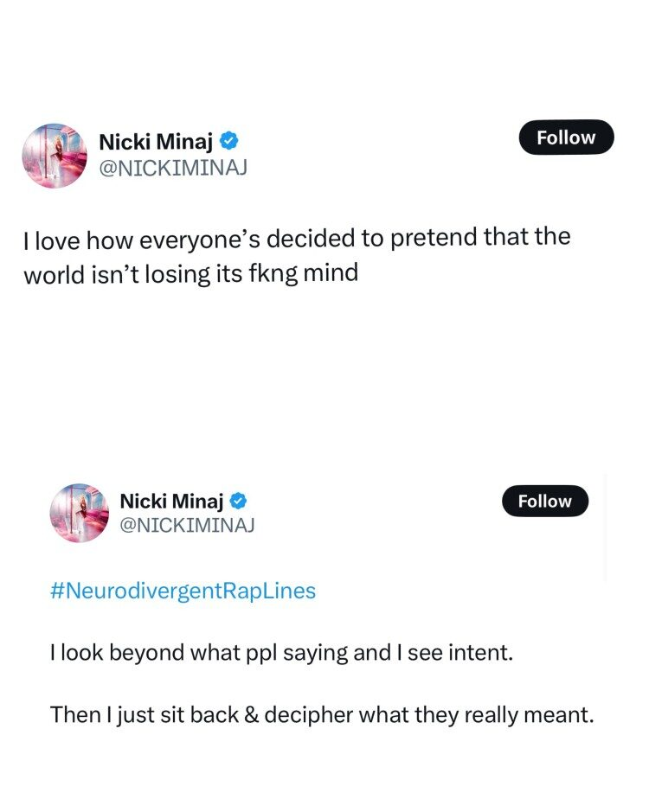The image size is (649, 812).
Task: Open the bottom tweet's profile avatar
Action: pyautogui.click(x=80, y=513)
